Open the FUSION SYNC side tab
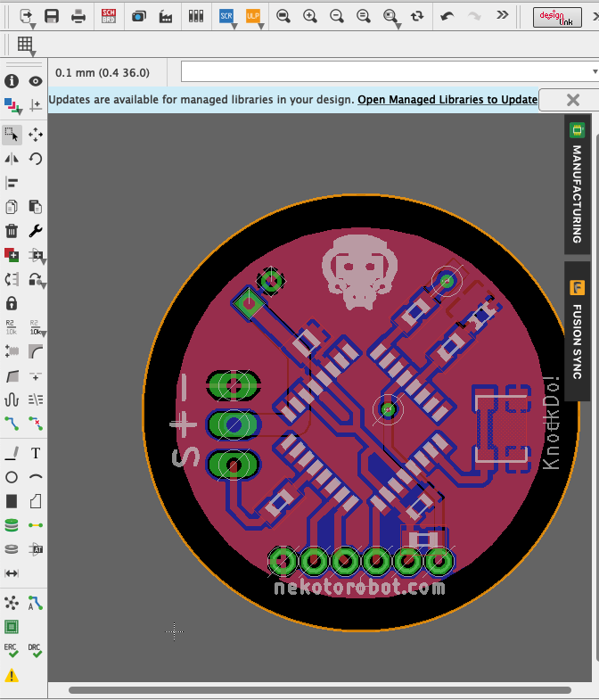Screen dimensions: 599x700 point(577,331)
